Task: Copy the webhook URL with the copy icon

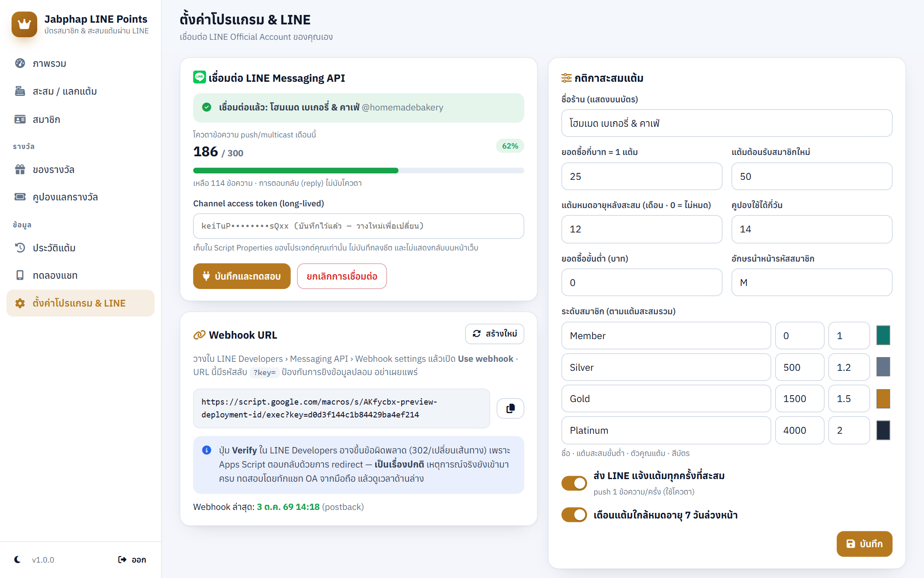Action: [x=510, y=408]
